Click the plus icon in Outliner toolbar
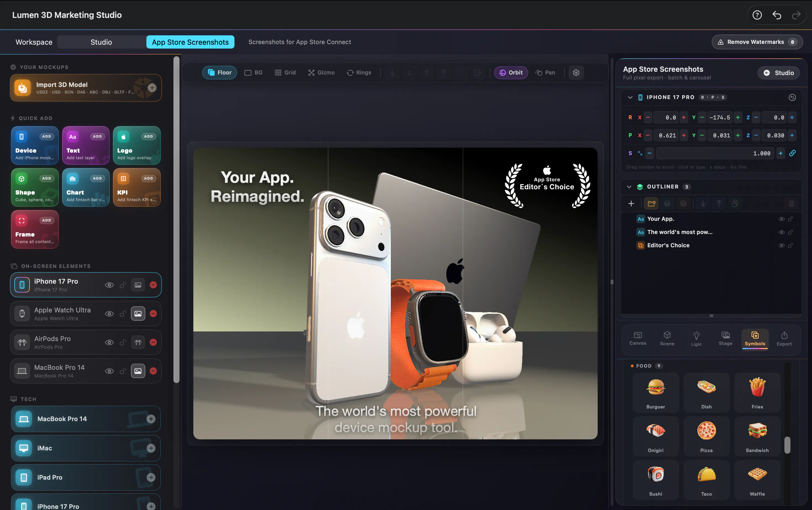This screenshot has height=510, width=812. [631, 203]
